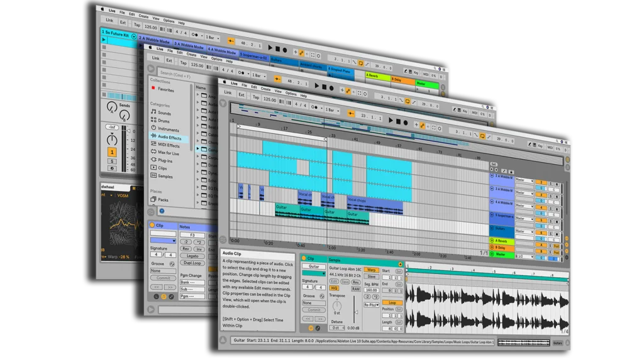Open the Groove chooser showing None
Screen dimensions: 644x362
[x=313, y=302]
